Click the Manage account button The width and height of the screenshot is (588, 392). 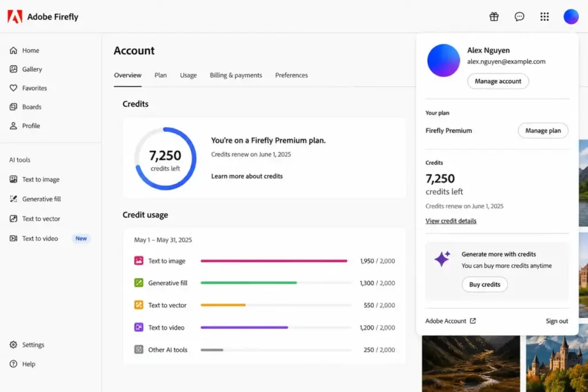click(498, 81)
